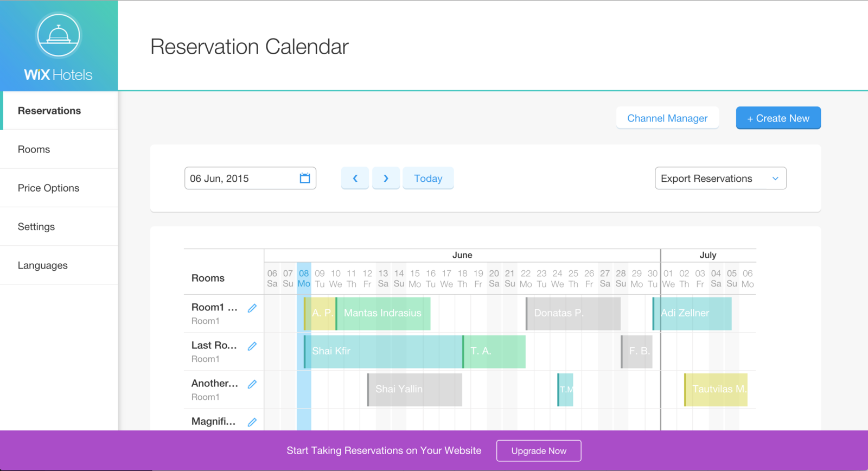Click the Last Ro... room name
The image size is (868, 471).
(214, 345)
